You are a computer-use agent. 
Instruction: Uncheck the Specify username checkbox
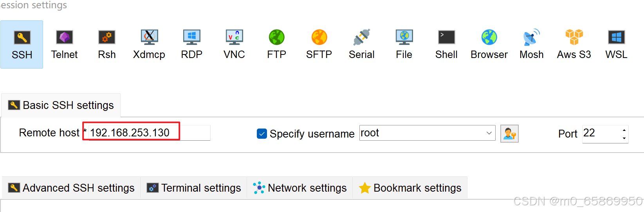[x=262, y=134]
